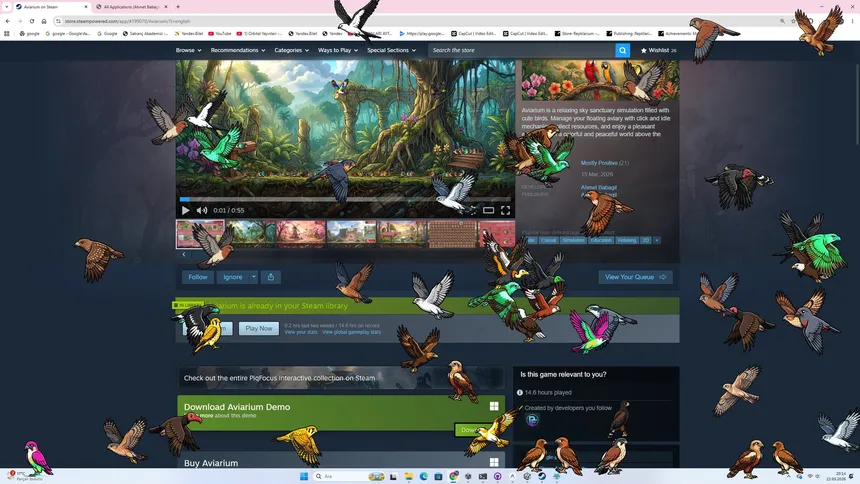Go back using browser back arrow

point(8,21)
